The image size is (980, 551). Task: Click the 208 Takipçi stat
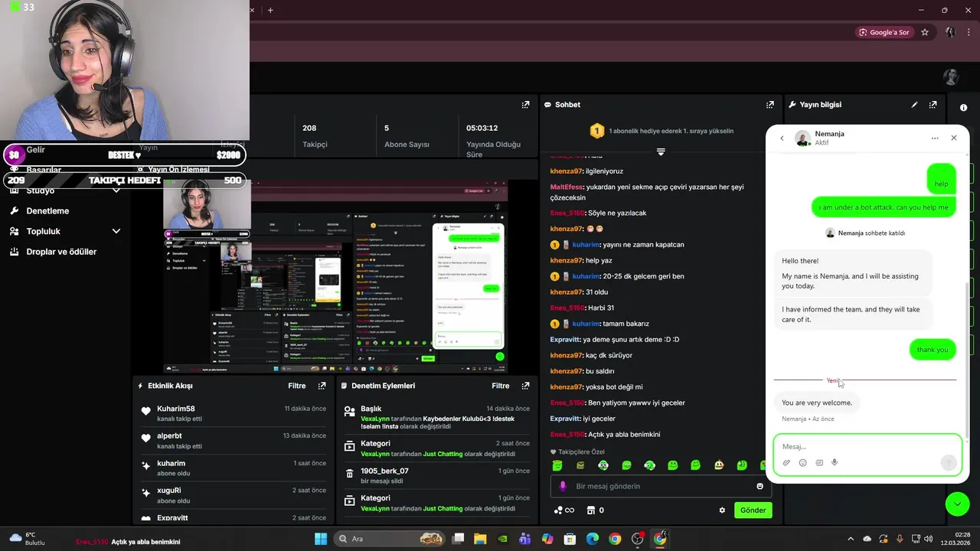(315, 135)
